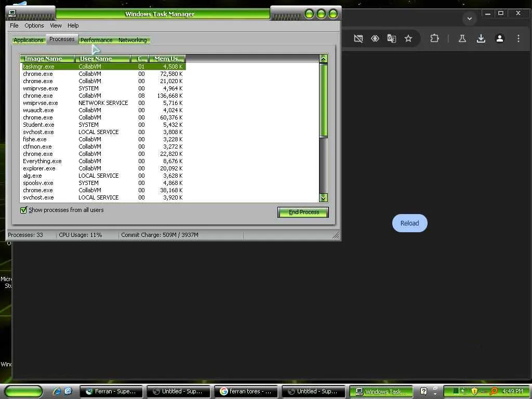Viewport: 532px width, 399px height.
Task: Open the Help menu
Action: pyautogui.click(x=73, y=25)
